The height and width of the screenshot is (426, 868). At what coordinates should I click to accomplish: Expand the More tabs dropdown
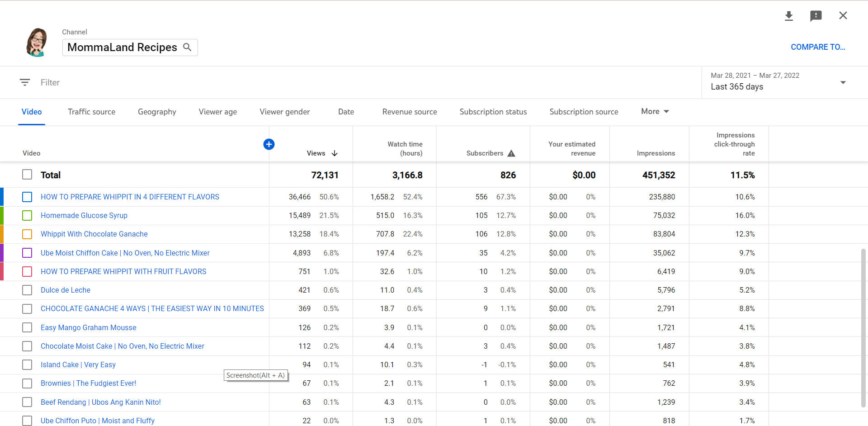click(655, 112)
